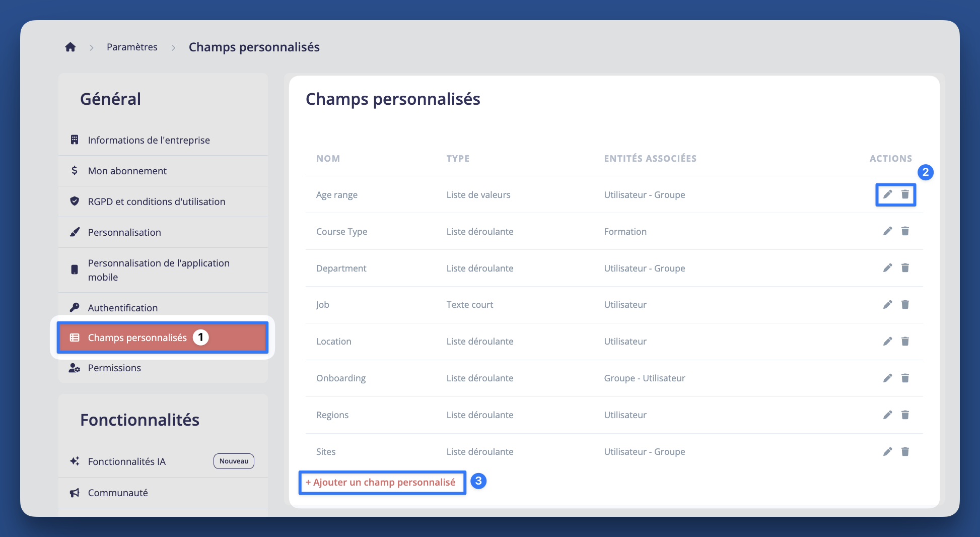Click the sparkles Fonctionnalités IA icon
980x537 pixels.
(x=75, y=461)
